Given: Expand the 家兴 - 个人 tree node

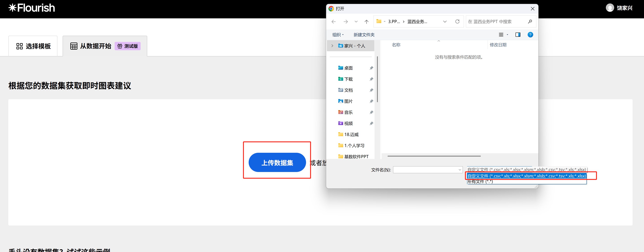Looking at the screenshot, I should point(332,46).
